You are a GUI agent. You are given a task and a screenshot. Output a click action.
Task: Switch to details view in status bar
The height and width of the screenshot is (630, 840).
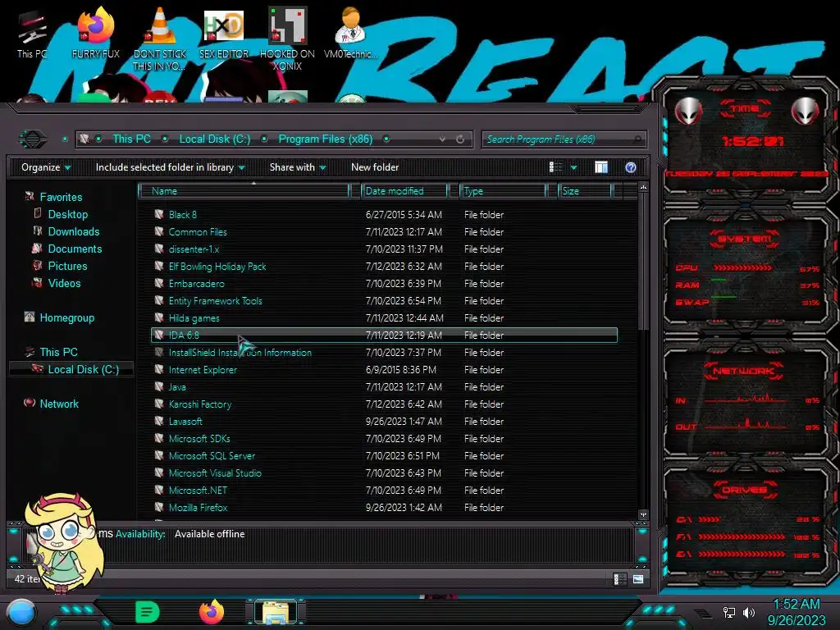pyautogui.click(x=619, y=579)
